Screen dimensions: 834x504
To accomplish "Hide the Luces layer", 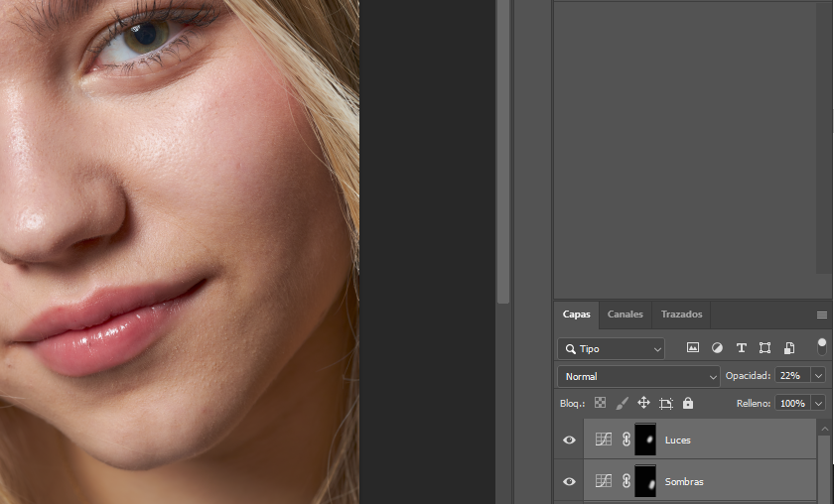I will click(x=569, y=440).
